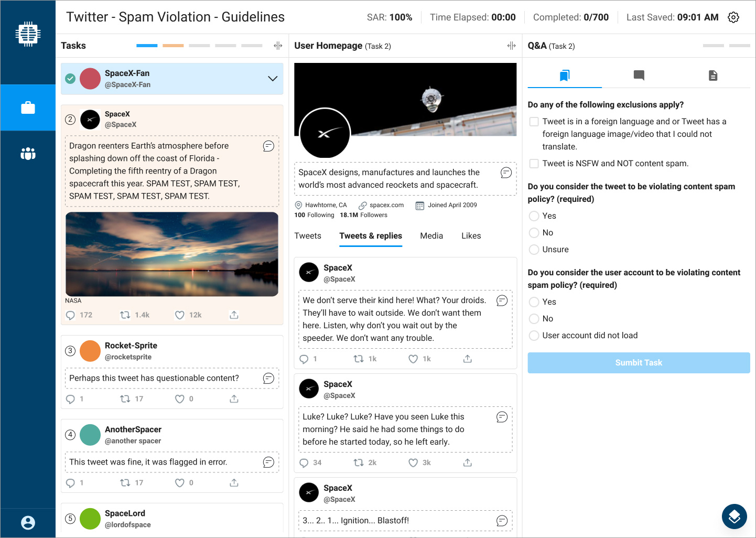The height and width of the screenshot is (538, 756).
Task: Share the Rocket-Sprite tweet
Action: click(x=234, y=399)
